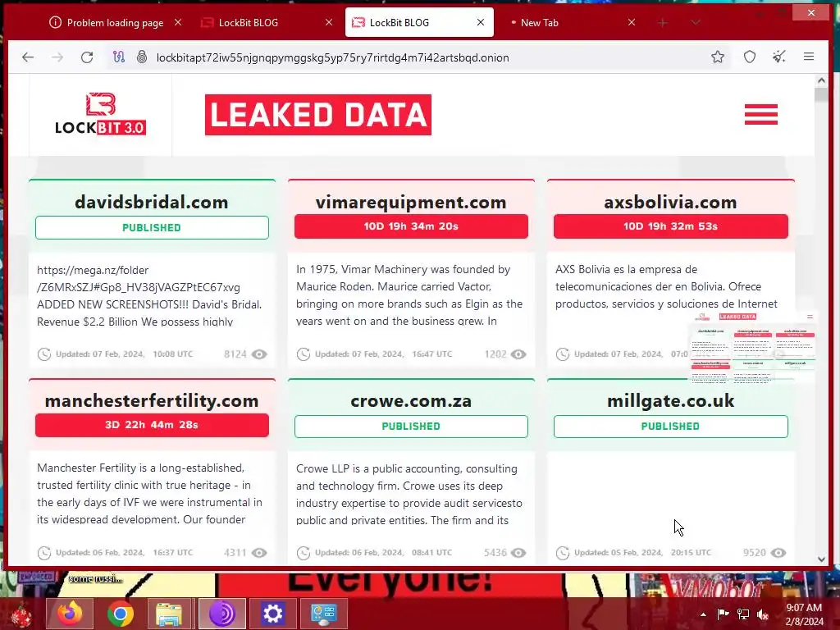Click the views eye icon showing 8124
840x630 pixels.
(x=259, y=354)
